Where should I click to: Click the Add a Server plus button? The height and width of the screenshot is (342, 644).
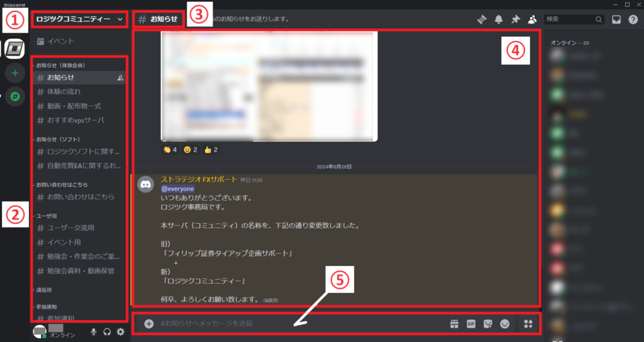point(14,73)
